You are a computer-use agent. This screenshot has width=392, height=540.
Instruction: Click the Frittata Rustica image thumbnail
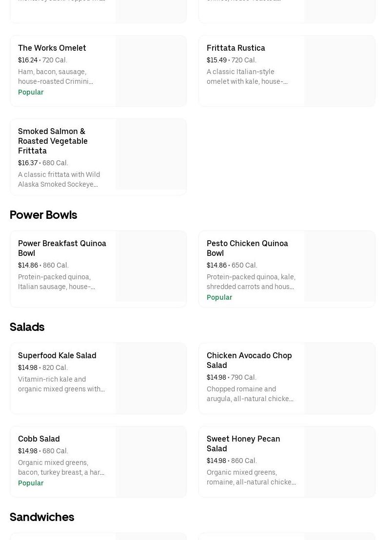point(340,71)
